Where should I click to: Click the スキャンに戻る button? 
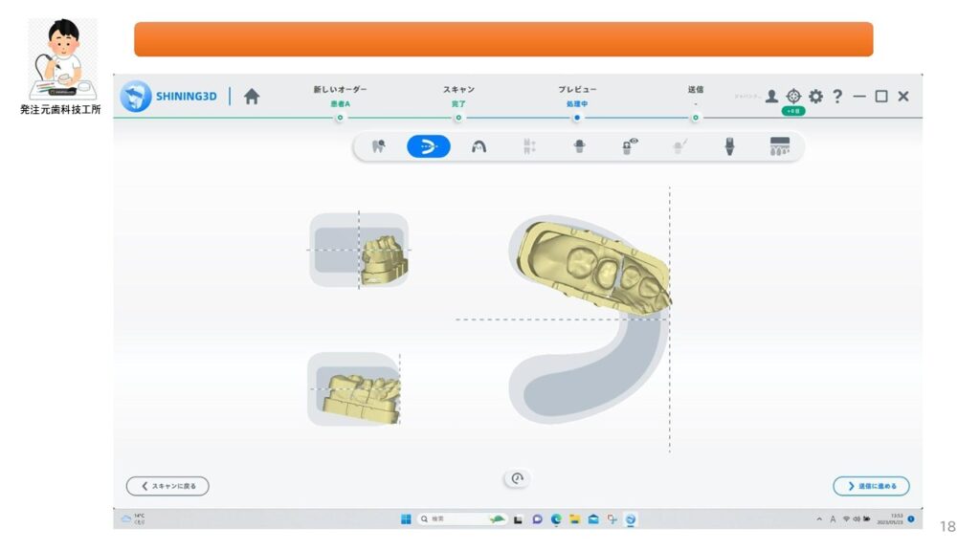(x=167, y=486)
